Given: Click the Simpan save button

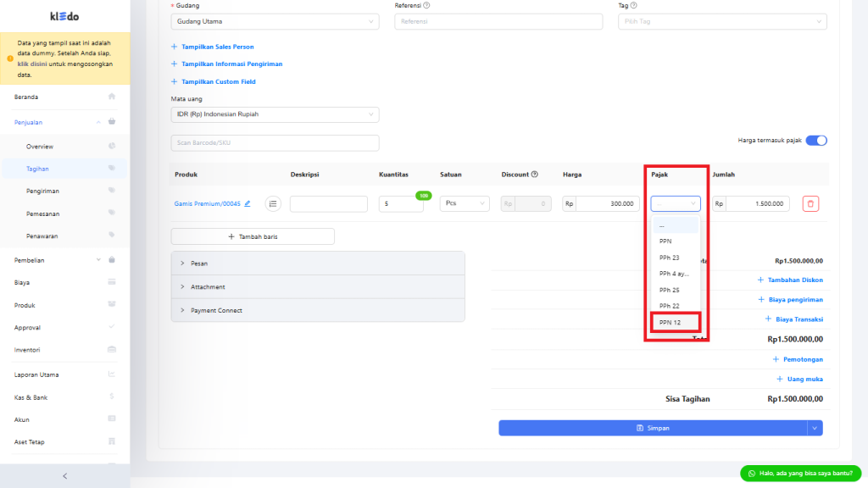Looking at the screenshot, I should [x=653, y=428].
